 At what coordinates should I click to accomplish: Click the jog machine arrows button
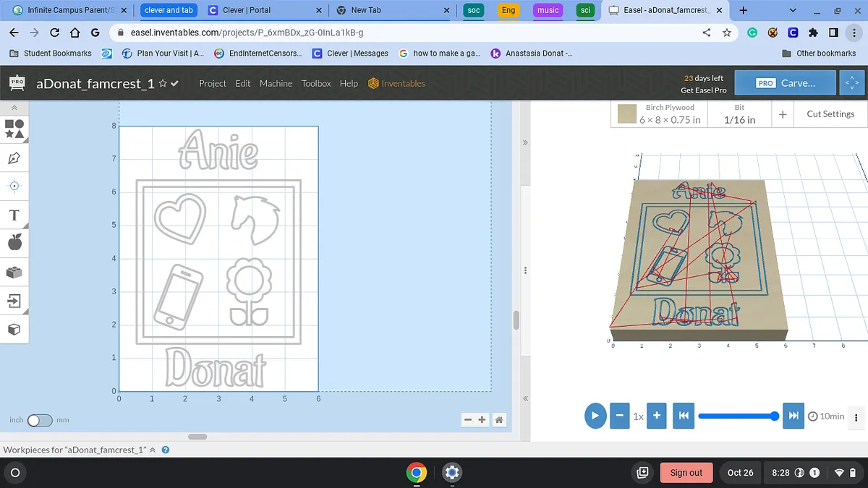[x=851, y=83]
